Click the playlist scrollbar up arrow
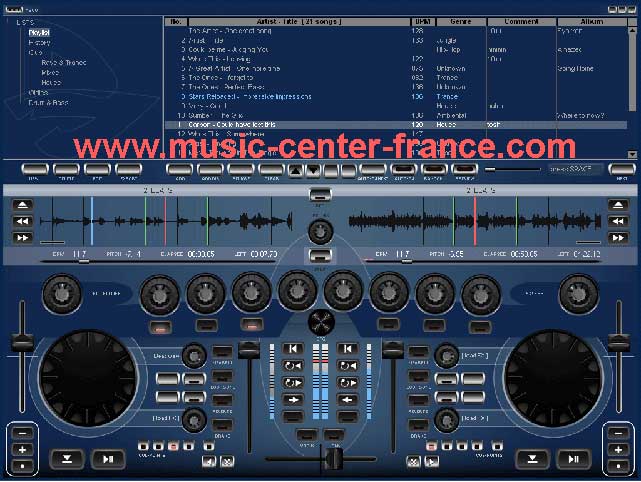The height and width of the screenshot is (482, 641). 632,31
